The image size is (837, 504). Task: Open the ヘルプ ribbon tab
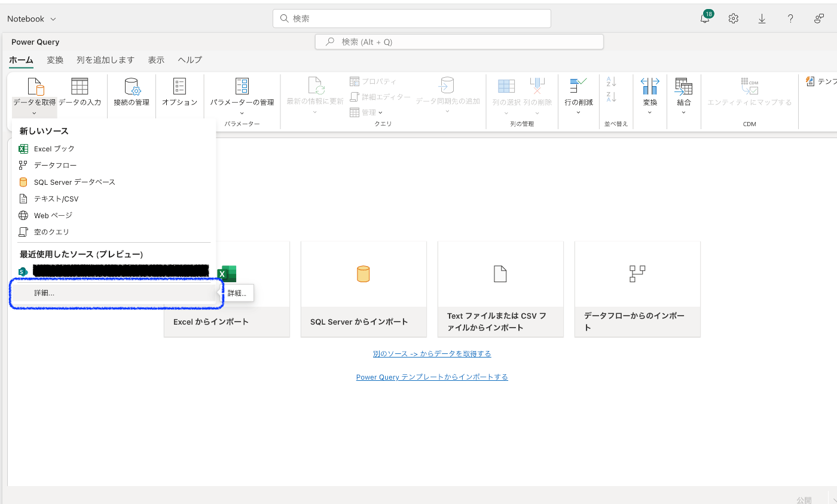(190, 60)
